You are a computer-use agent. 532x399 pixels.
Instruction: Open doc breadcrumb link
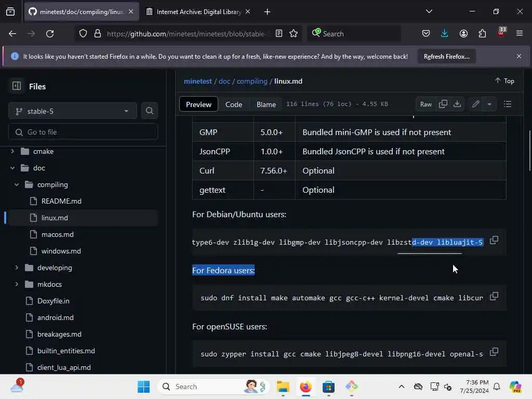pyautogui.click(x=224, y=81)
